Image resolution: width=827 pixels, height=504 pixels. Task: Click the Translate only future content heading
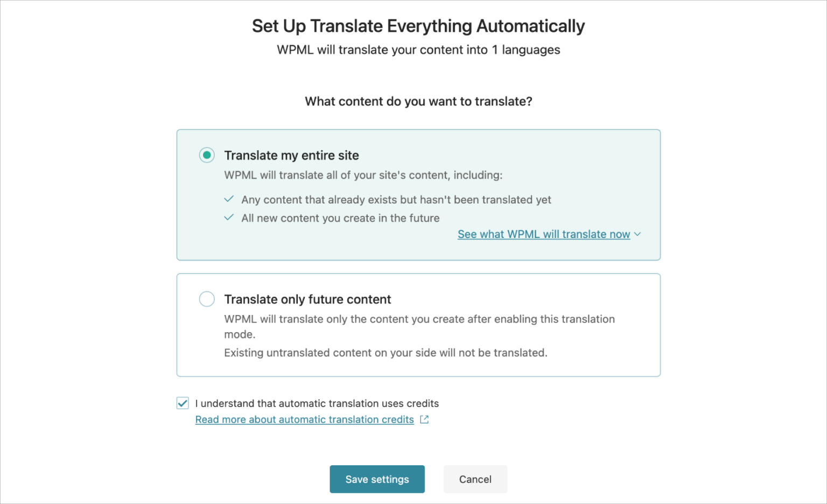coord(307,299)
